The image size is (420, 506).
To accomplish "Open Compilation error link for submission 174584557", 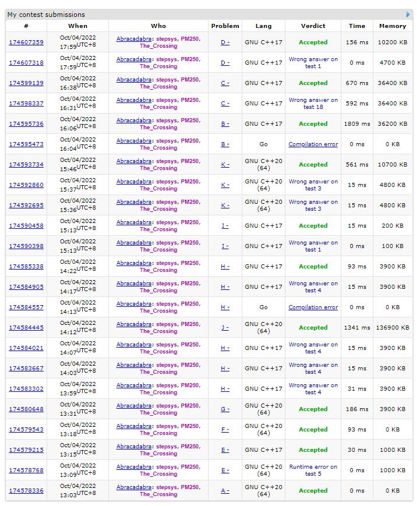I will coord(313,307).
